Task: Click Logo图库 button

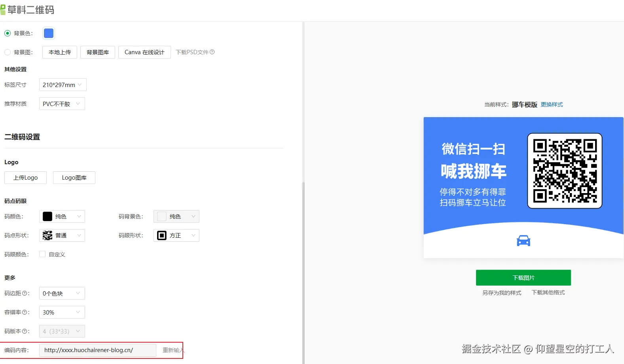Action: [74, 178]
